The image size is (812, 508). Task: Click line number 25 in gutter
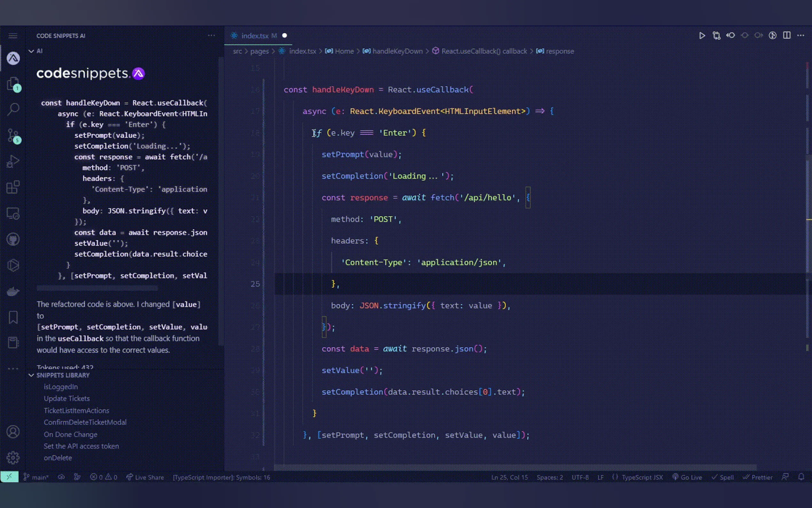(x=255, y=284)
